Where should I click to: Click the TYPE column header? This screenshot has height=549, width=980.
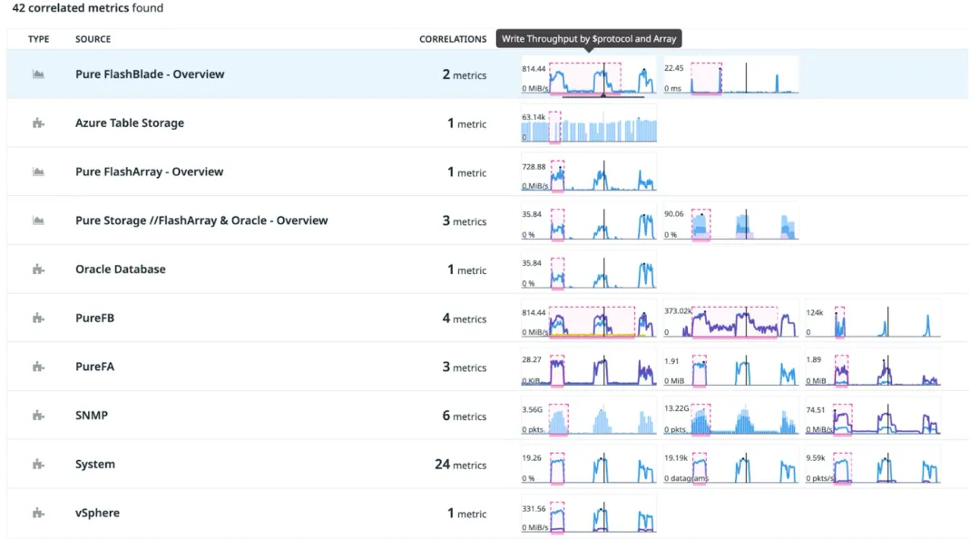(38, 39)
